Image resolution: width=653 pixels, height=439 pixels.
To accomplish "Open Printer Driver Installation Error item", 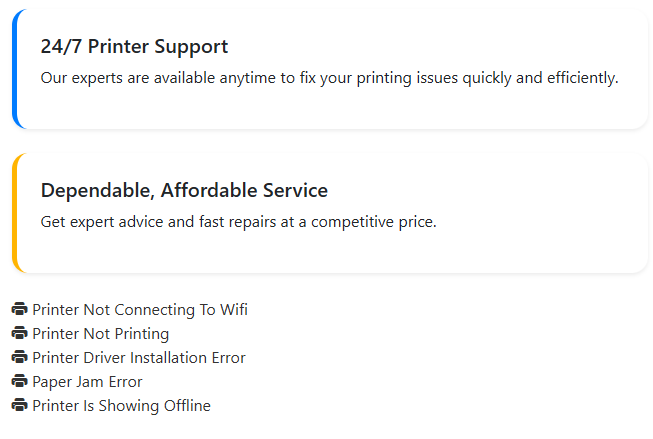I will coord(138,358).
